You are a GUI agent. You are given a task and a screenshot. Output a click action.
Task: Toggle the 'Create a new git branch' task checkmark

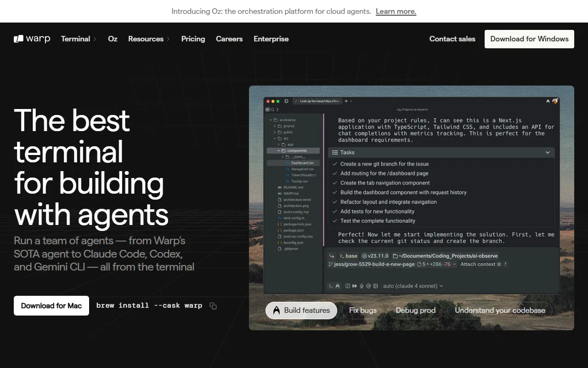coord(335,164)
